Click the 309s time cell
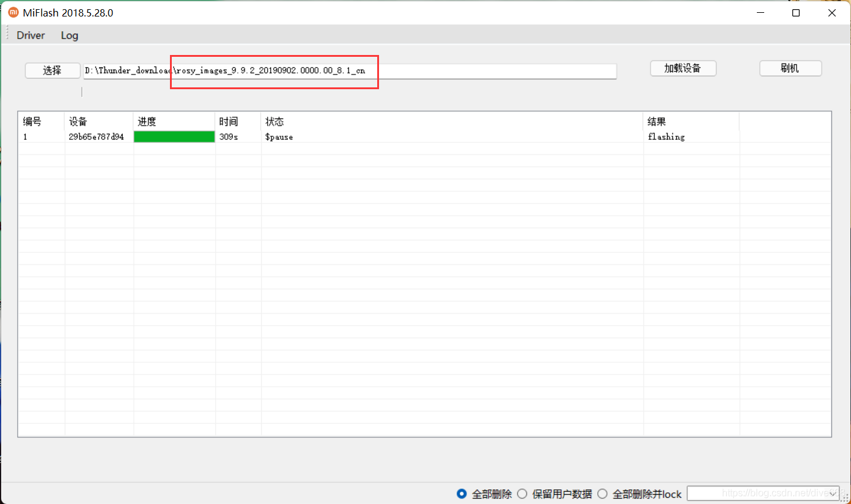Image resolution: width=851 pixels, height=504 pixels. [x=229, y=137]
